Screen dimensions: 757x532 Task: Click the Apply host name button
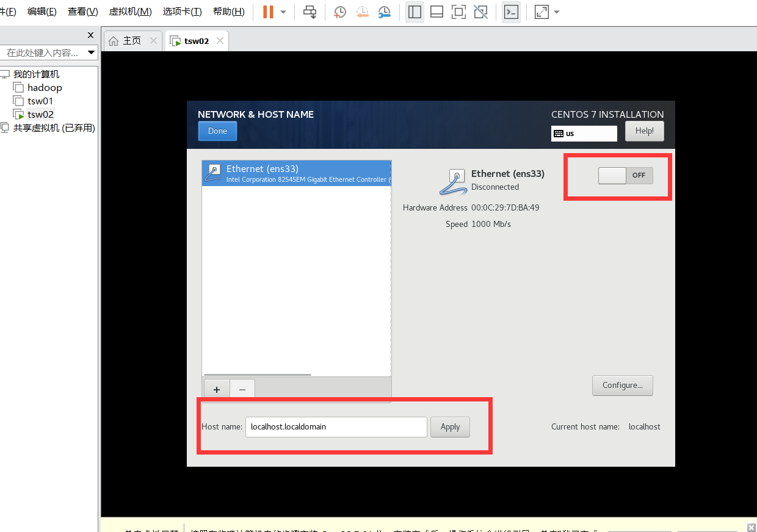pyautogui.click(x=451, y=427)
